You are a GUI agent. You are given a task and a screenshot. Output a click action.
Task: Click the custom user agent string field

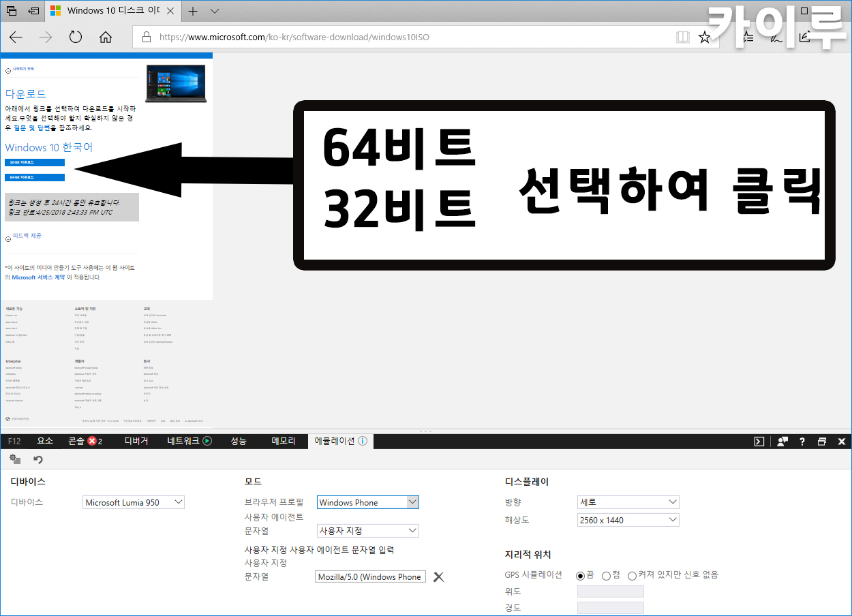tap(371, 576)
